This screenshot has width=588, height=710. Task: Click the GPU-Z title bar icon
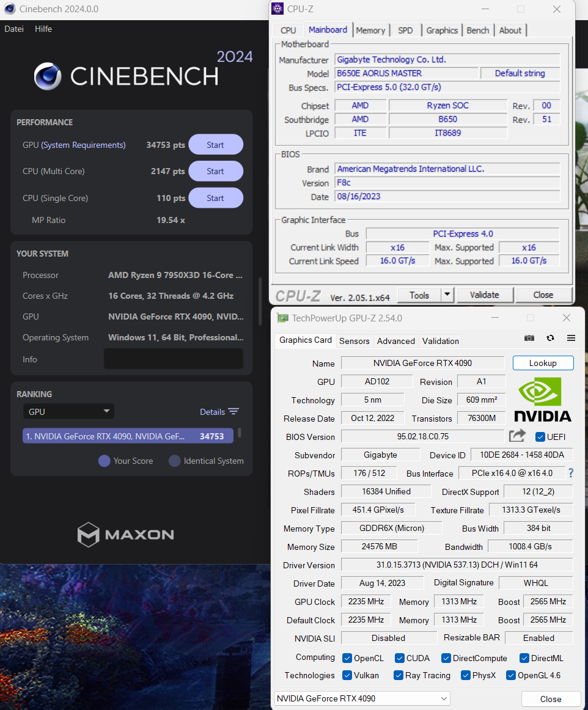(x=282, y=318)
